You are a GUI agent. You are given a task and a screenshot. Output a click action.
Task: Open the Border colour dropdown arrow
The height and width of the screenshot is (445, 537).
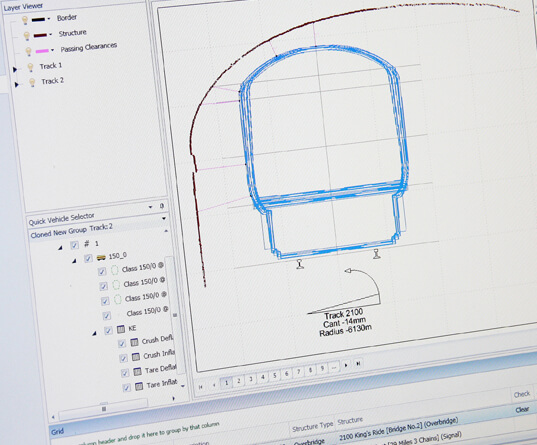pyautogui.click(x=49, y=18)
